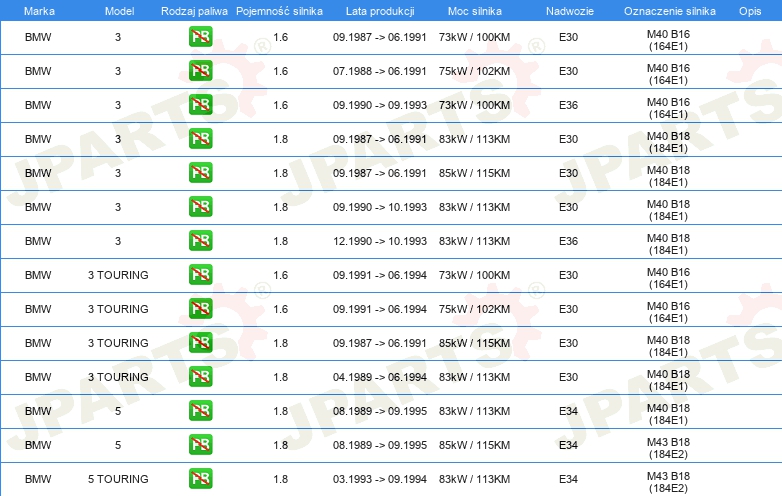Click M43 B18 (184E2) in the BMW 5 85kW row
782x496 pixels.
tap(668, 448)
